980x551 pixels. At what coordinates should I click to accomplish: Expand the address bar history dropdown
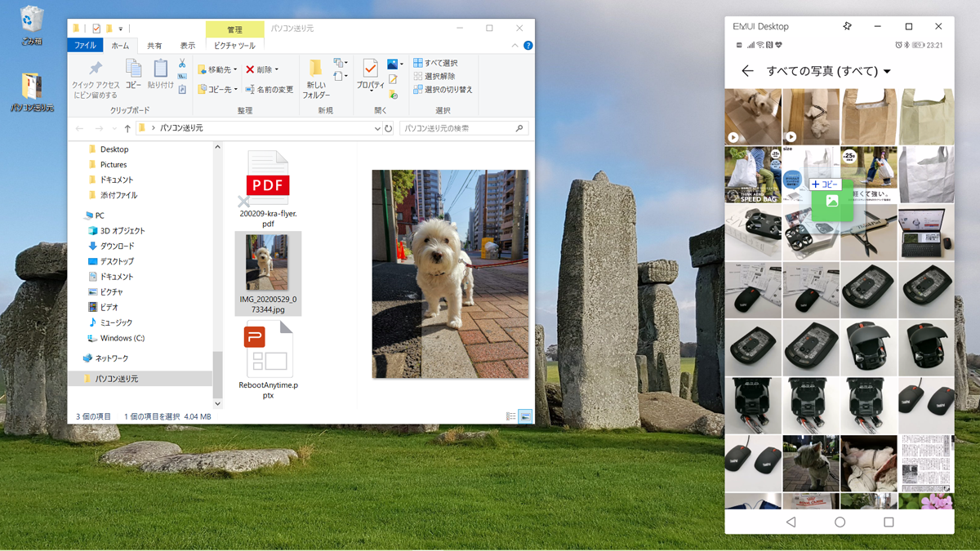(376, 128)
